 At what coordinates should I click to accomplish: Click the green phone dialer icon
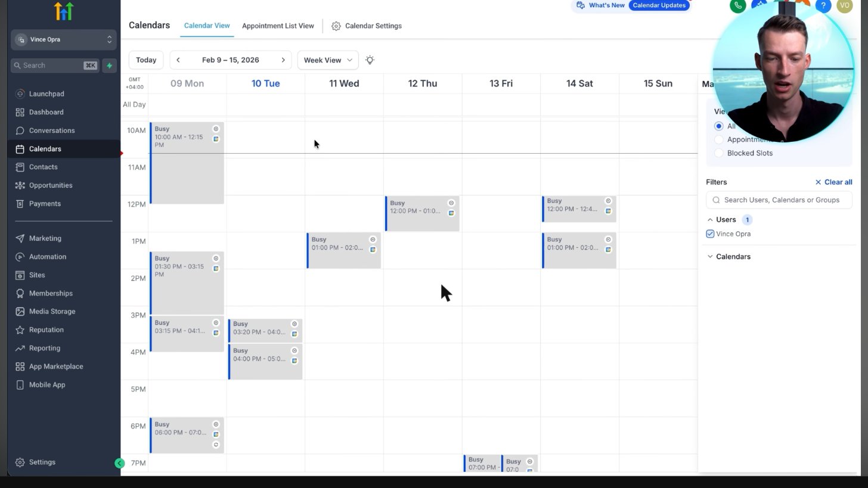(x=737, y=5)
